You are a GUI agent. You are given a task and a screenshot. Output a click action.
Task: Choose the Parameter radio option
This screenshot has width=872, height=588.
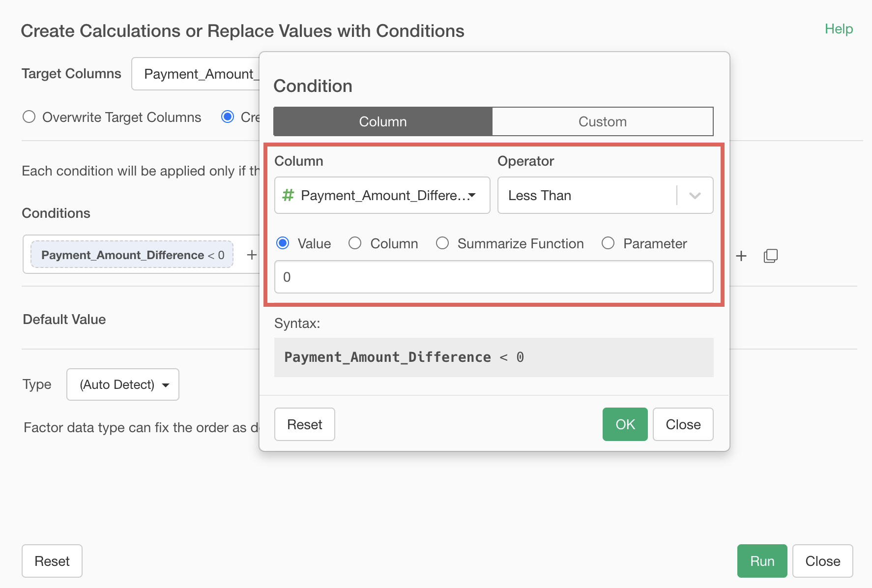point(608,243)
